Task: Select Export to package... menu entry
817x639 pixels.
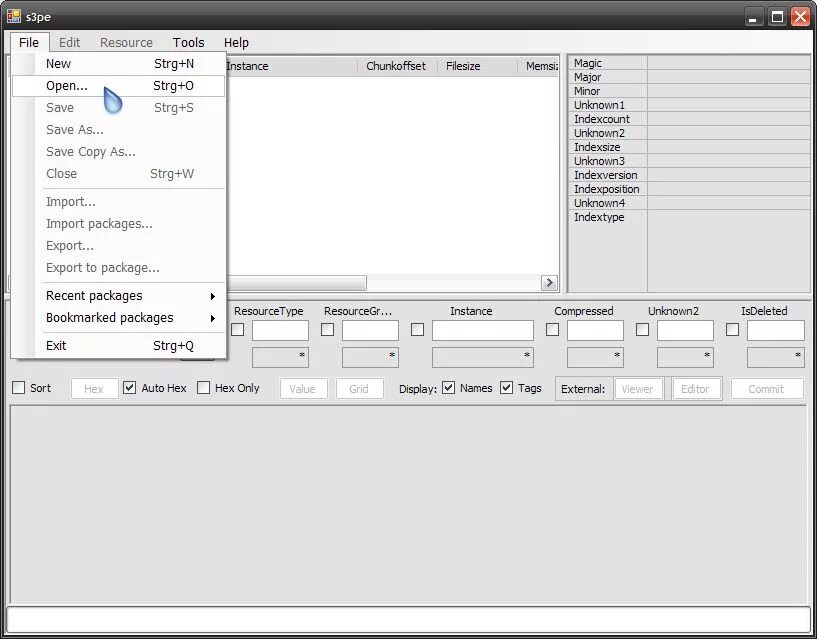Action: (119, 267)
